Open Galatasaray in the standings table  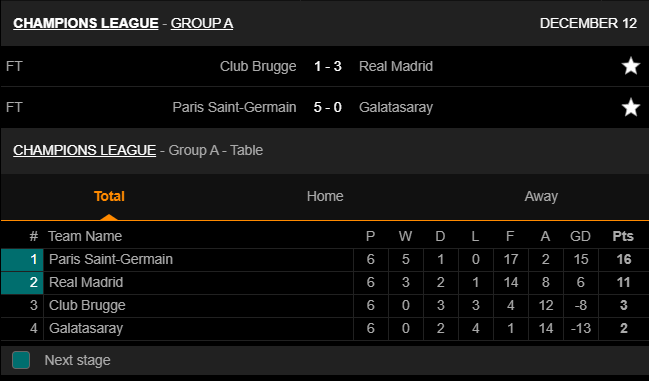pos(86,328)
